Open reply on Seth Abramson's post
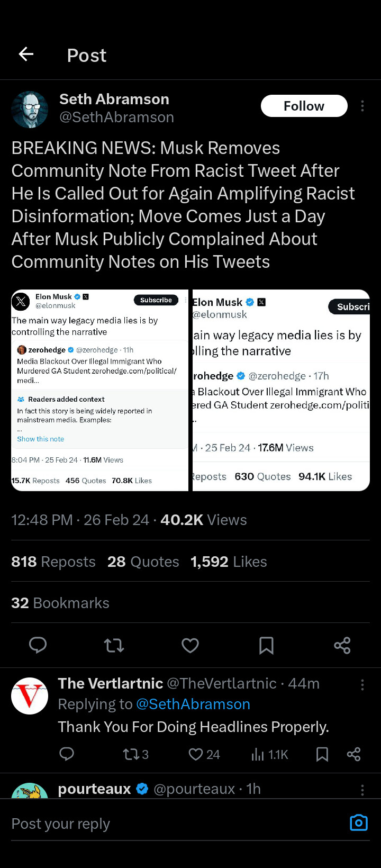Screen dimensions: 381x868 click(x=38, y=645)
